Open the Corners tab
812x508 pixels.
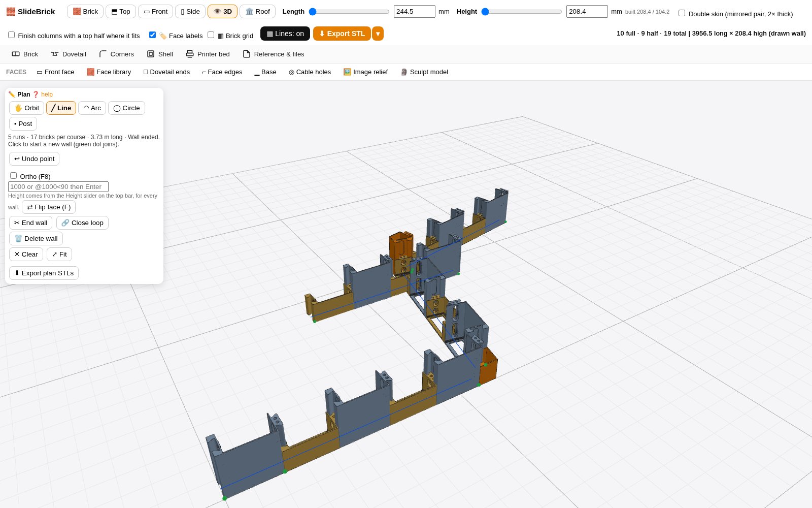(117, 54)
